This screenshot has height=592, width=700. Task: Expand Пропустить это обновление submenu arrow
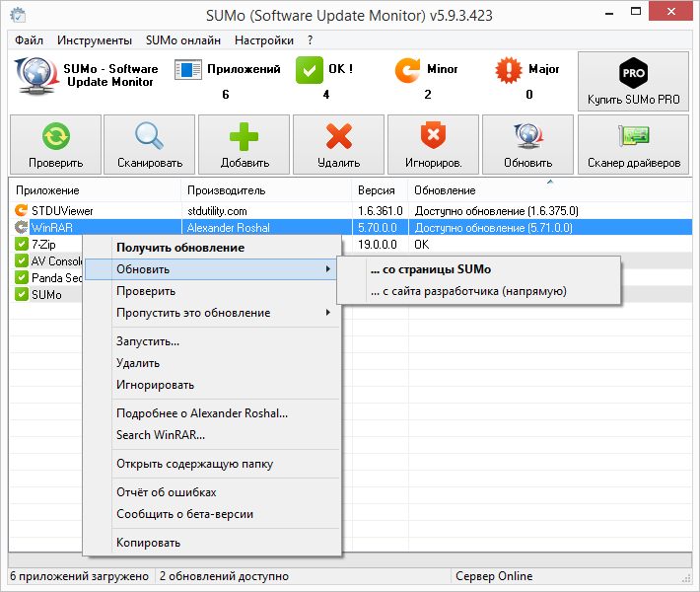pos(328,313)
